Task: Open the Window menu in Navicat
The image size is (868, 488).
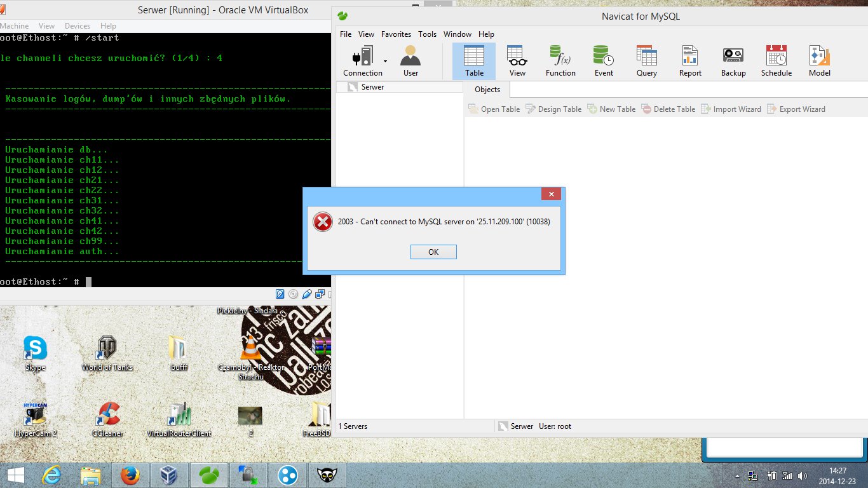Action: [458, 34]
